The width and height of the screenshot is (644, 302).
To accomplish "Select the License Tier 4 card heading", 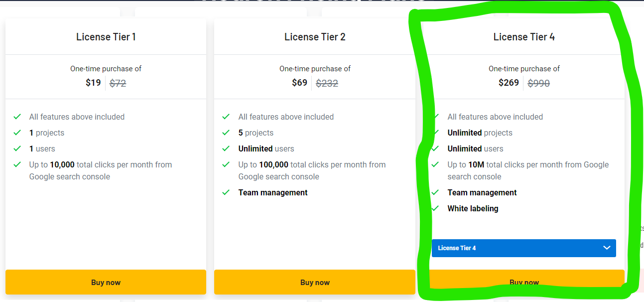I will [524, 37].
